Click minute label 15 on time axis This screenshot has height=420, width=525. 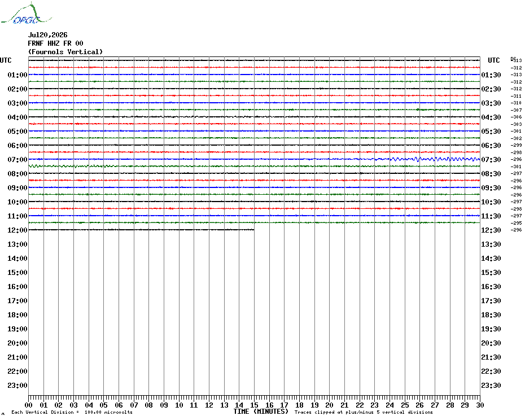[254, 405]
